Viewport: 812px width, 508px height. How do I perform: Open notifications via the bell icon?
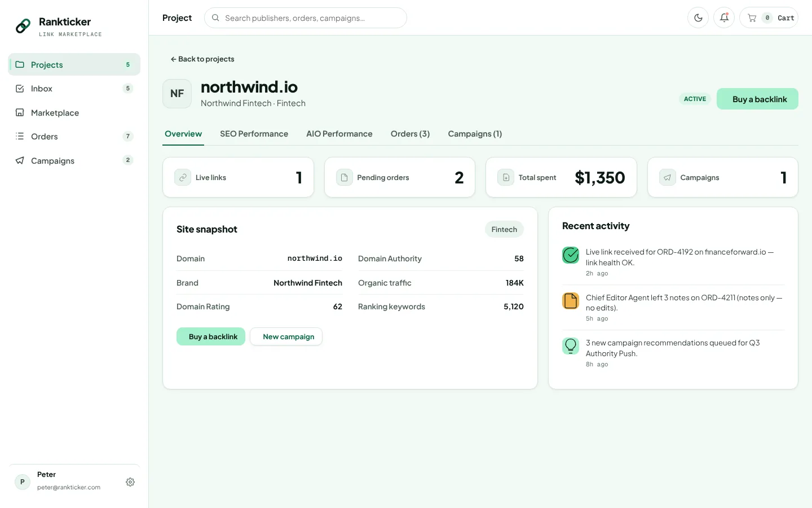[724, 17]
